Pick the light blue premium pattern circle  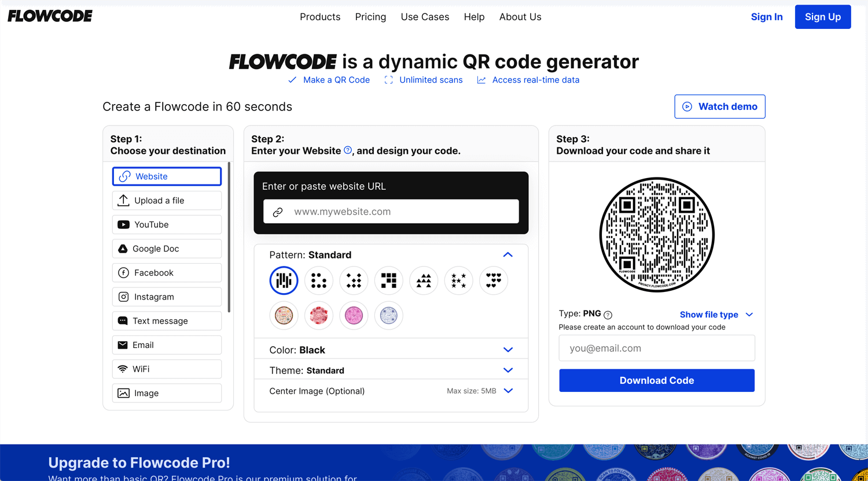[x=389, y=316]
